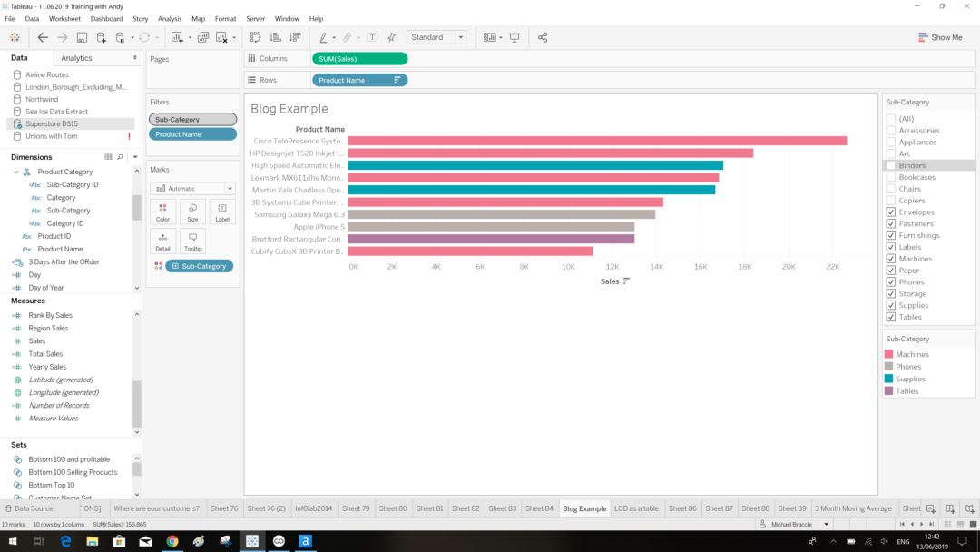Collapse Product Category in the Dimensions pane
This screenshot has width=980, height=552.
tap(15, 171)
